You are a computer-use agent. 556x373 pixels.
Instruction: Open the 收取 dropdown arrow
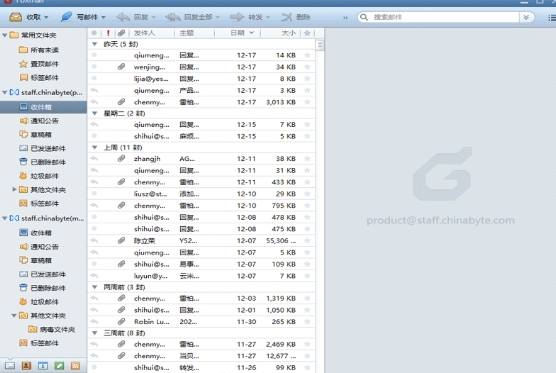46,17
